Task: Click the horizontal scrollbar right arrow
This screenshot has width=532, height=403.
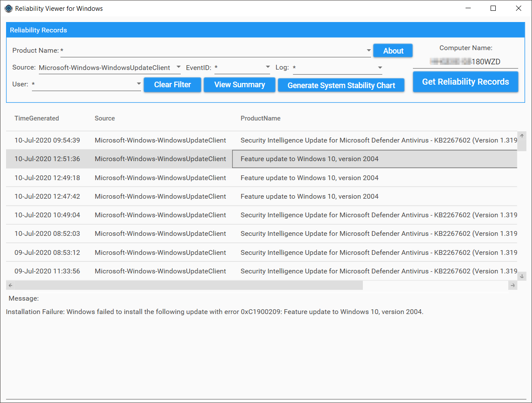Action: point(513,286)
